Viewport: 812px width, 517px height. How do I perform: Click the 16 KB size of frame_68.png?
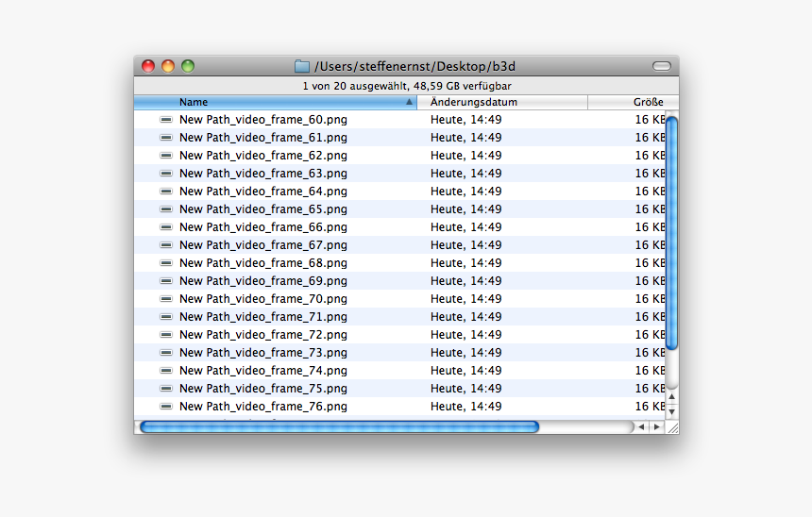(650, 263)
